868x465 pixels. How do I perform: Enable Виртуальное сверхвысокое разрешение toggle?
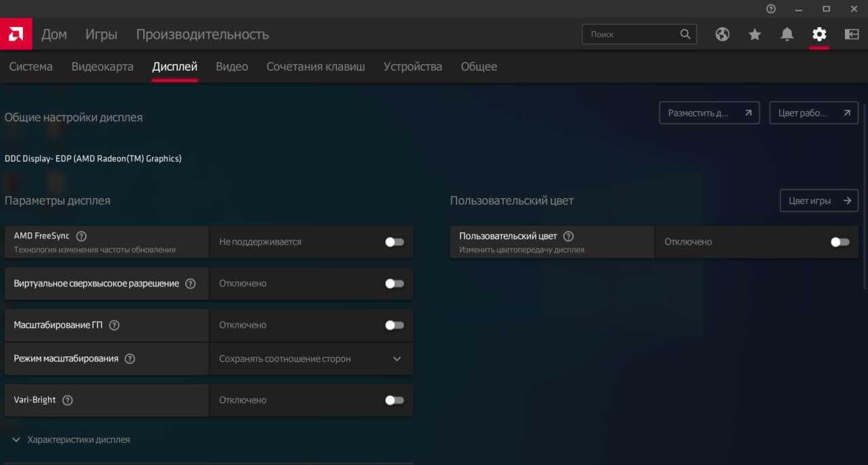[x=394, y=284]
